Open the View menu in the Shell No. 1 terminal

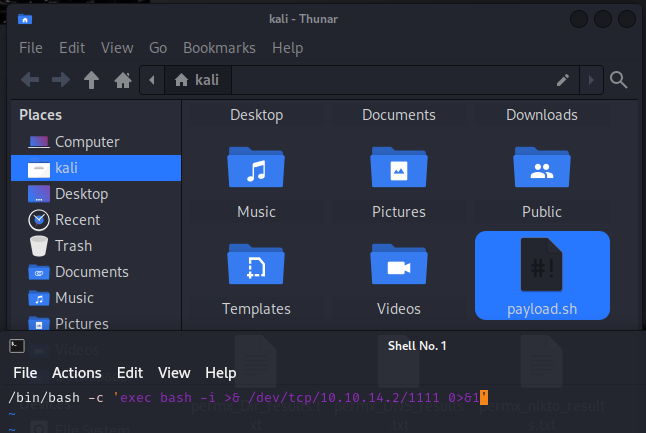tap(174, 373)
